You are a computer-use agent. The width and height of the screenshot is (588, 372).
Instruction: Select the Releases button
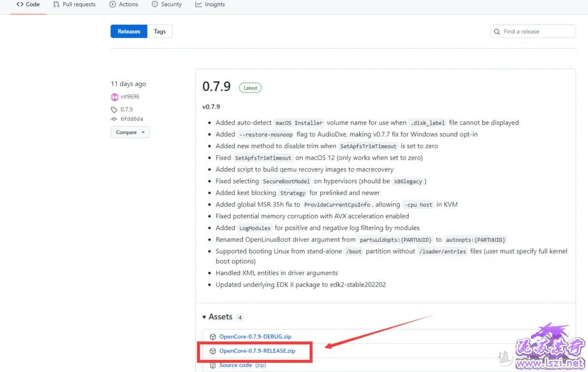pyautogui.click(x=129, y=32)
